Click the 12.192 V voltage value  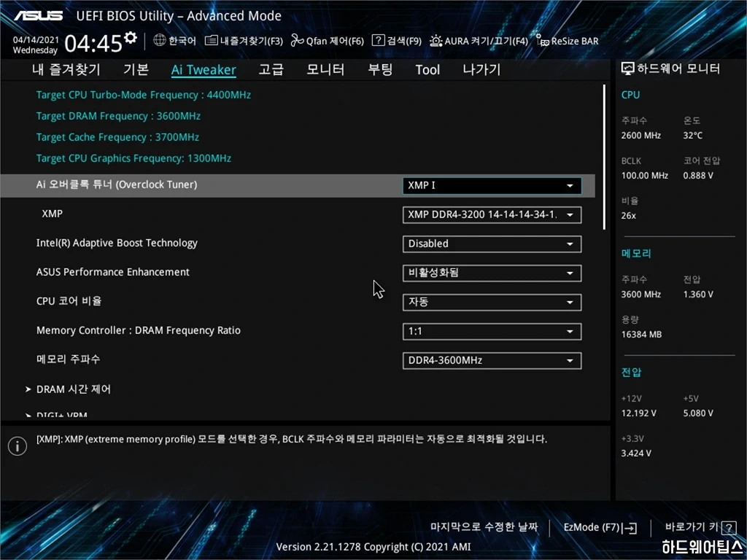pyautogui.click(x=638, y=413)
